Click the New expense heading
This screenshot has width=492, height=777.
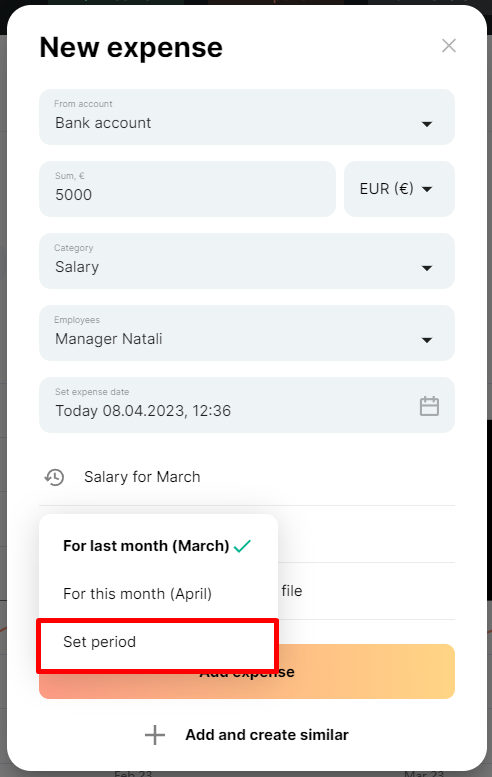131,48
